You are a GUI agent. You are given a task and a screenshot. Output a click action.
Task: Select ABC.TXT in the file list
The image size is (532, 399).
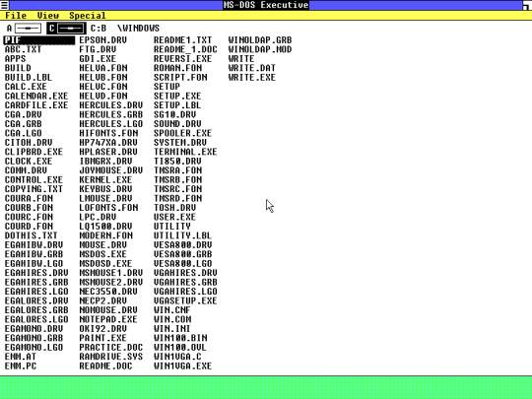coord(23,49)
